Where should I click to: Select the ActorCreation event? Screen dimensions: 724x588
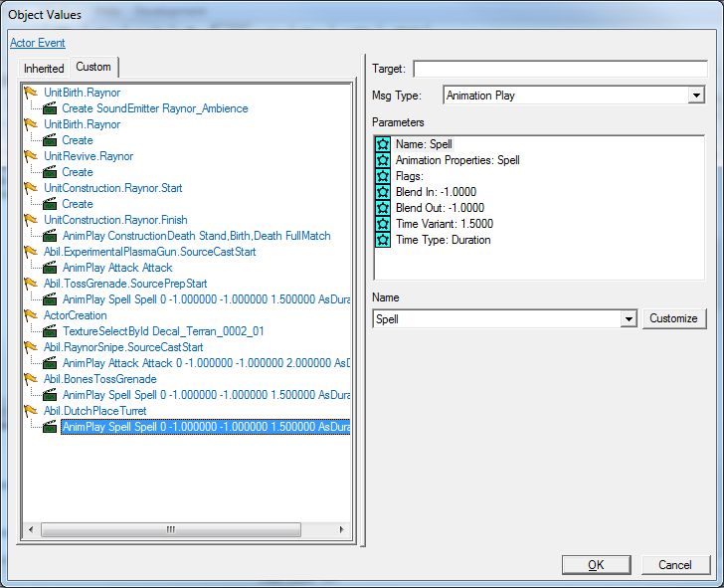(x=76, y=315)
